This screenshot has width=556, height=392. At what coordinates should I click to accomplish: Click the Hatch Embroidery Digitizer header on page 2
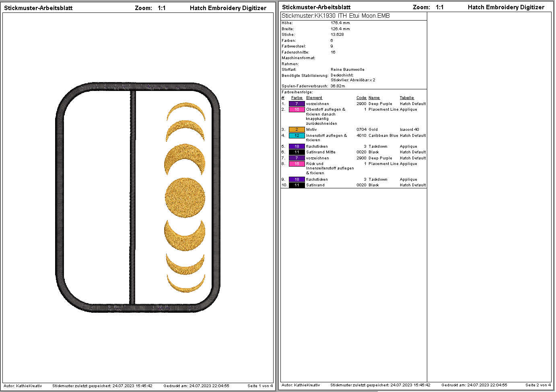click(506, 7)
